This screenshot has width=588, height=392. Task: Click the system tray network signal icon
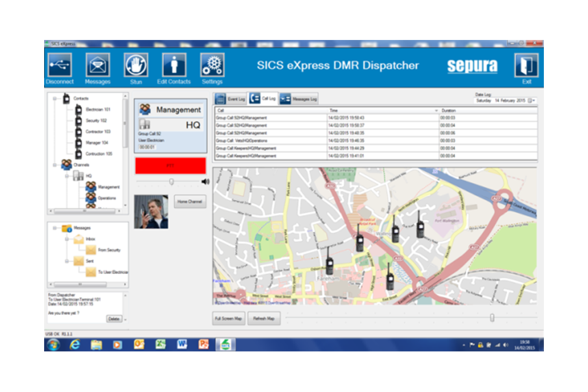click(x=497, y=345)
